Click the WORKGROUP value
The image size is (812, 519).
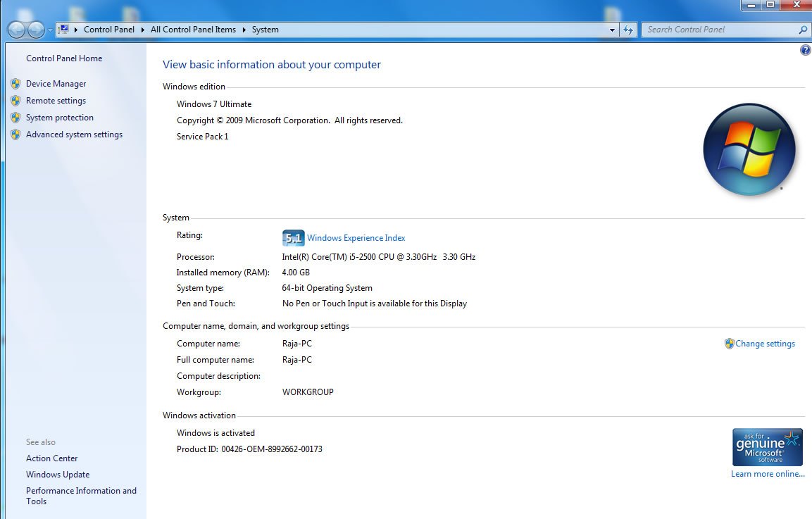[x=308, y=392]
